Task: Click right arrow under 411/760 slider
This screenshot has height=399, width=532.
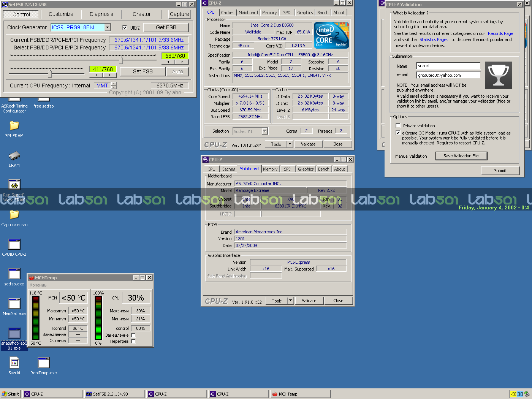Action: click(110, 75)
